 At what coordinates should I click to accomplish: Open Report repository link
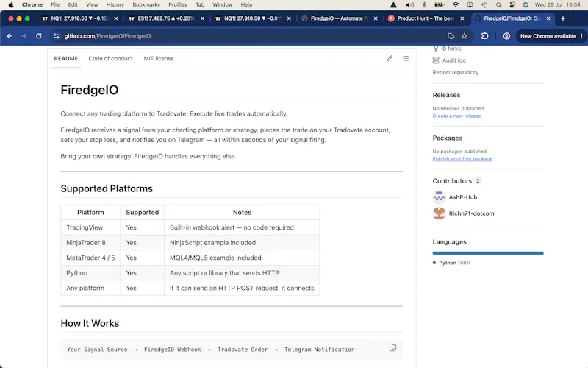pos(455,72)
